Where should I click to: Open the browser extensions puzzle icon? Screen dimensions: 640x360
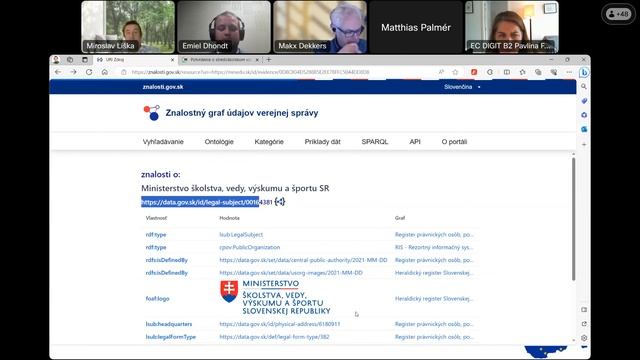tap(490, 72)
